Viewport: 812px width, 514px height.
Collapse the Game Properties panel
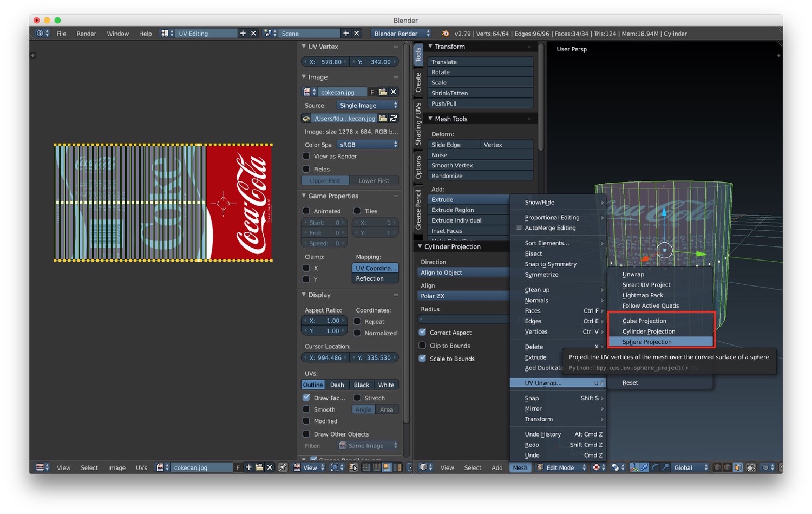click(x=304, y=196)
